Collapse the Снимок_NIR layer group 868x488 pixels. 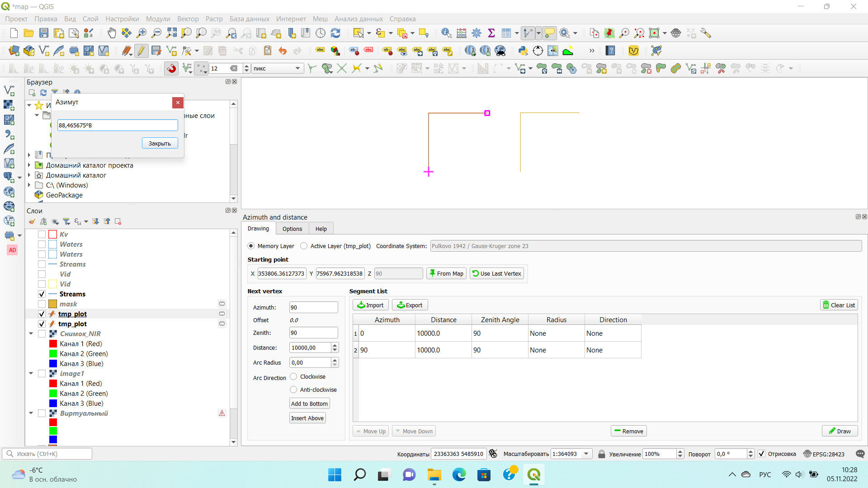tap(31, 334)
